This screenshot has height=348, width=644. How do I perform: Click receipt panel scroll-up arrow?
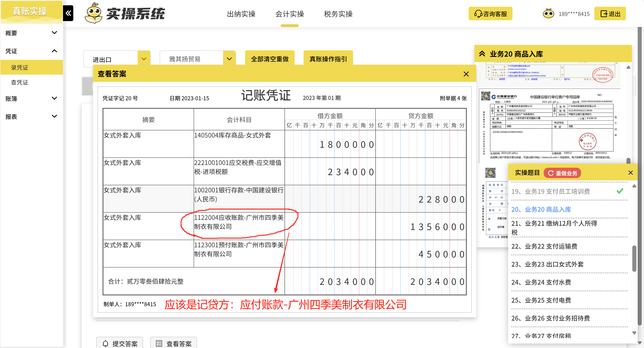pos(628,67)
